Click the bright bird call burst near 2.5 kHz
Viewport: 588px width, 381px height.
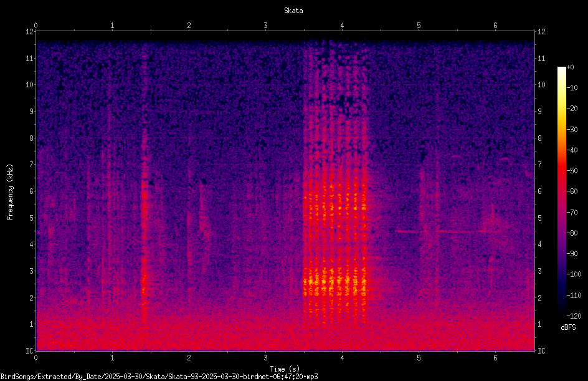[x=334, y=281]
